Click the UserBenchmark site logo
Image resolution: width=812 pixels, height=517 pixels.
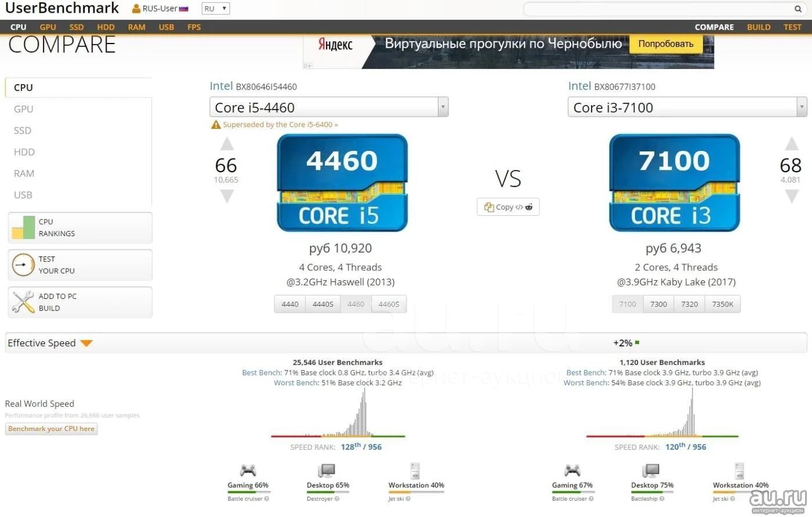point(62,8)
